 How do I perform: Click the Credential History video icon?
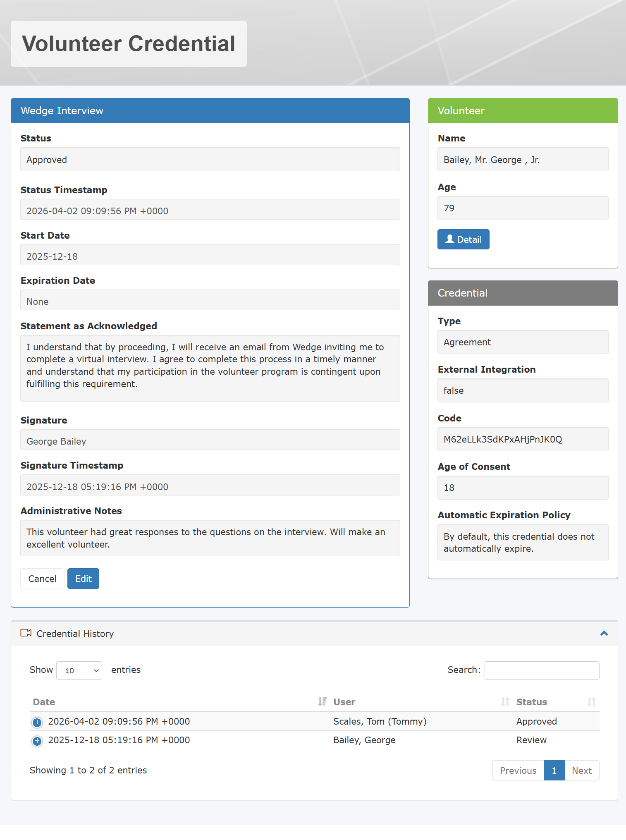pos(26,633)
